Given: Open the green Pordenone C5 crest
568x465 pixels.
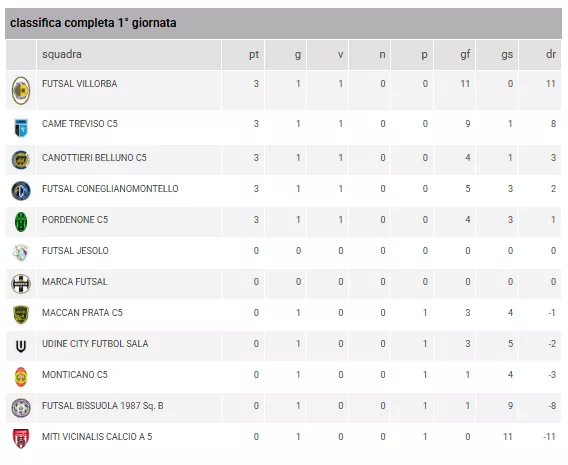Looking at the screenshot, I should (x=21, y=222).
